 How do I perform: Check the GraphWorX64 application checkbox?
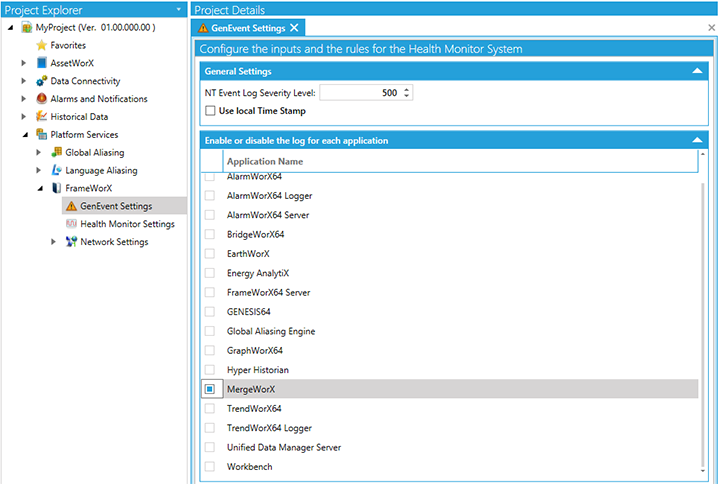pyautogui.click(x=210, y=351)
